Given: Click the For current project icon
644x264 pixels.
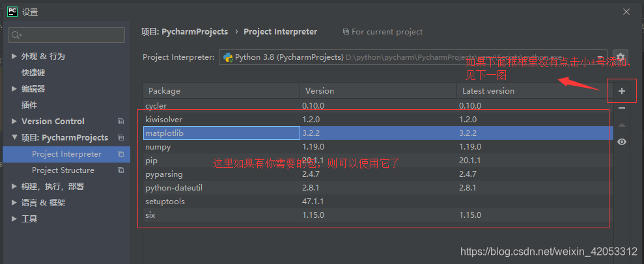Looking at the screenshot, I should 346,32.
